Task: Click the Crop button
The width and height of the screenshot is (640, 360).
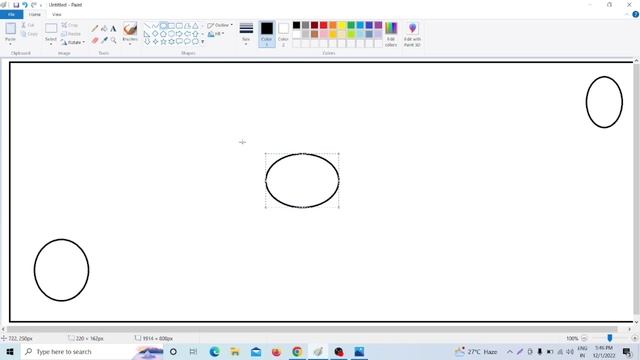Action: pos(70,25)
